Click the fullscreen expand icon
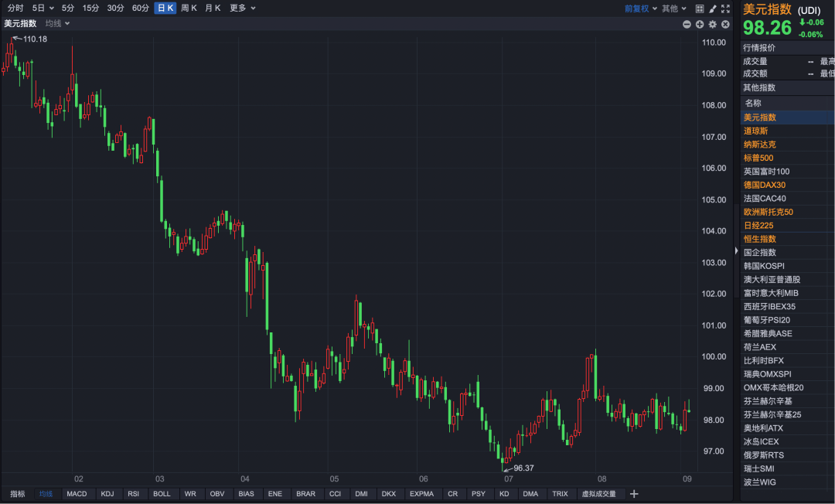This screenshot has height=504, width=835. [x=725, y=9]
